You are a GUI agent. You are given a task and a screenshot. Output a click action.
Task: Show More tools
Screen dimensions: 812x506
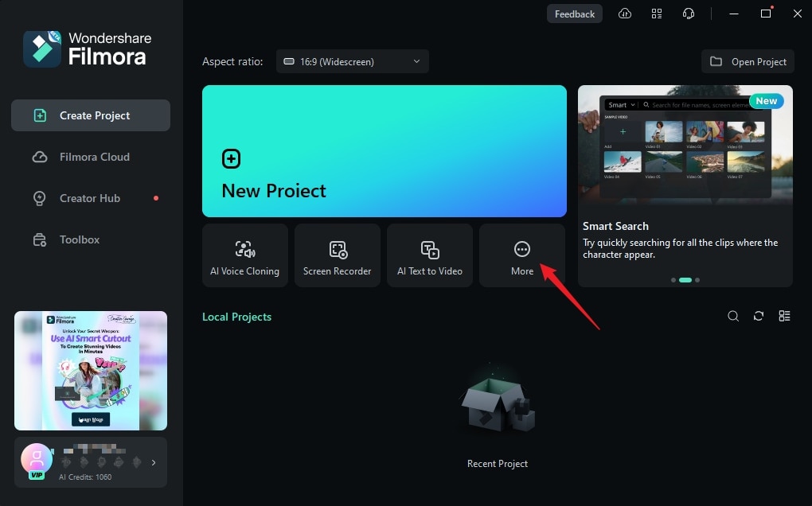click(x=522, y=255)
